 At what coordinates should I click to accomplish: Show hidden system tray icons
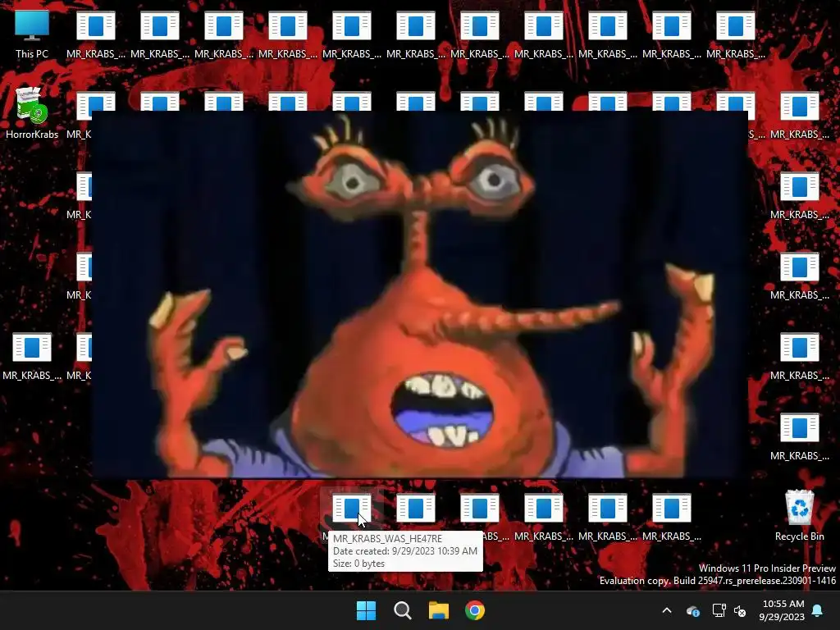click(667, 610)
